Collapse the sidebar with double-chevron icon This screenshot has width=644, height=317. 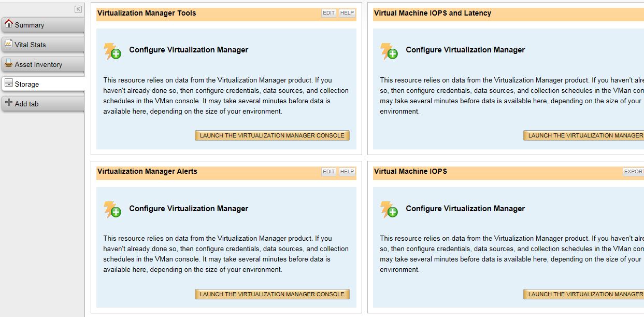(78, 9)
